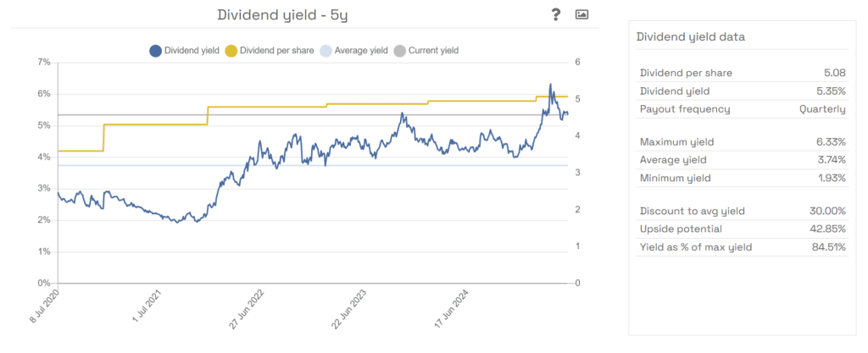Click the gray Current yield legend dot
Image resolution: width=868 pixels, height=353 pixels.
click(x=398, y=51)
